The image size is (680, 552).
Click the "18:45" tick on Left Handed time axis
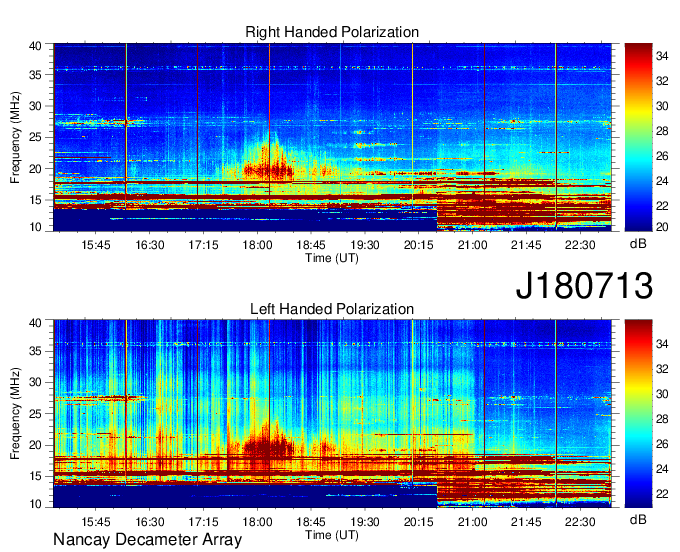point(311,522)
